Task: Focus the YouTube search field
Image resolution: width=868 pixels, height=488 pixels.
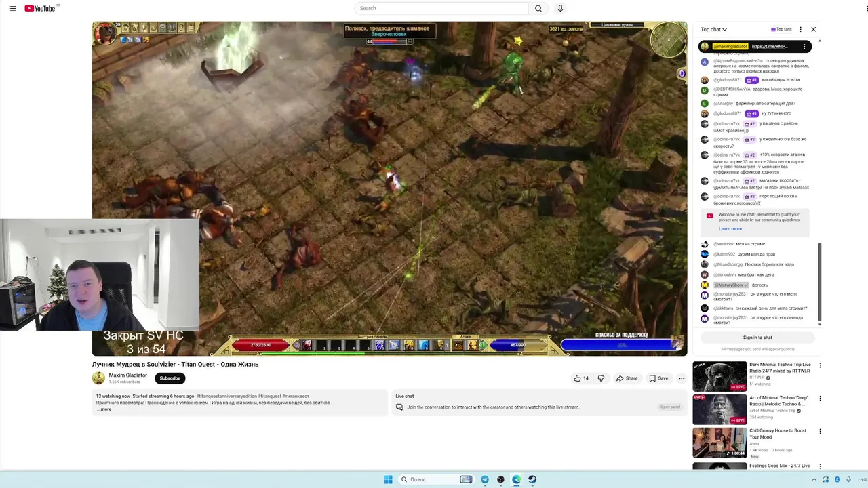Action: (441, 8)
